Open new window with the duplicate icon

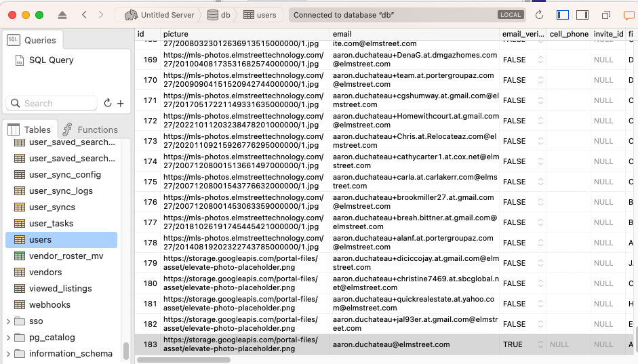pos(606,15)
